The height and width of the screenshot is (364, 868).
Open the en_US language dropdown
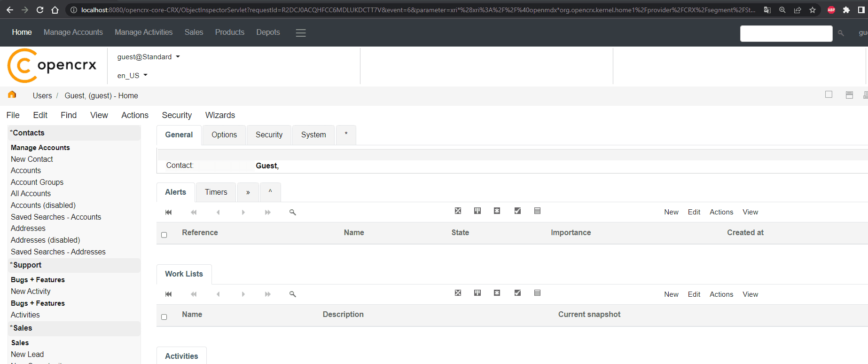click(x=132, y=75)
